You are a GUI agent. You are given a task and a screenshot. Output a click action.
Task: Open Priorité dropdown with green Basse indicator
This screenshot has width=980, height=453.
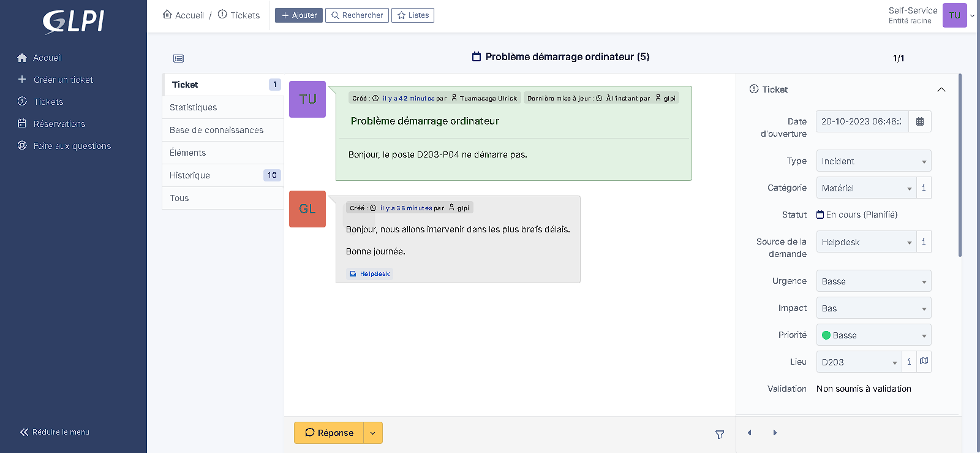coord(873,335)
